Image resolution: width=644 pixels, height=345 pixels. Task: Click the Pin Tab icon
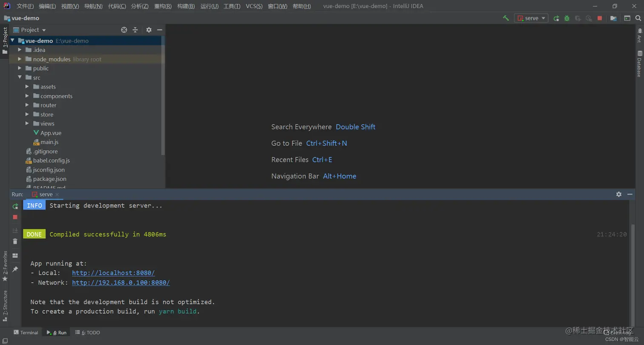pos(15,269)
